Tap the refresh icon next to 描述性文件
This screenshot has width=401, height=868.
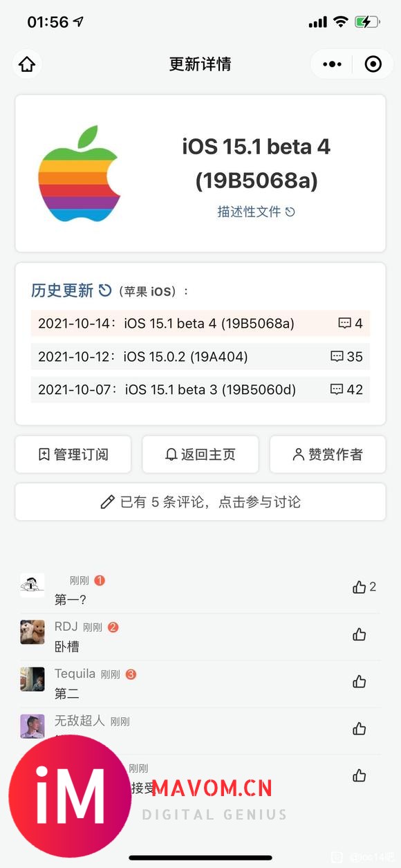click(290, 212)
